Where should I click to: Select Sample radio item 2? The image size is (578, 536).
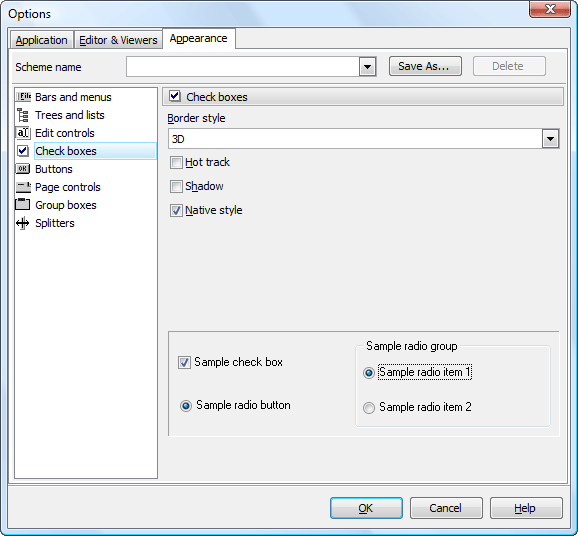(x=369, y=407)
